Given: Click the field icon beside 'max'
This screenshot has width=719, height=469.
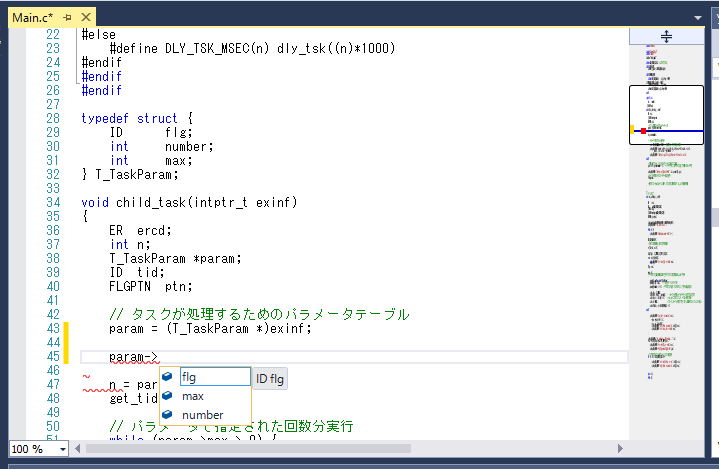Looking at the screenshot, I should [x=168, y=396].
